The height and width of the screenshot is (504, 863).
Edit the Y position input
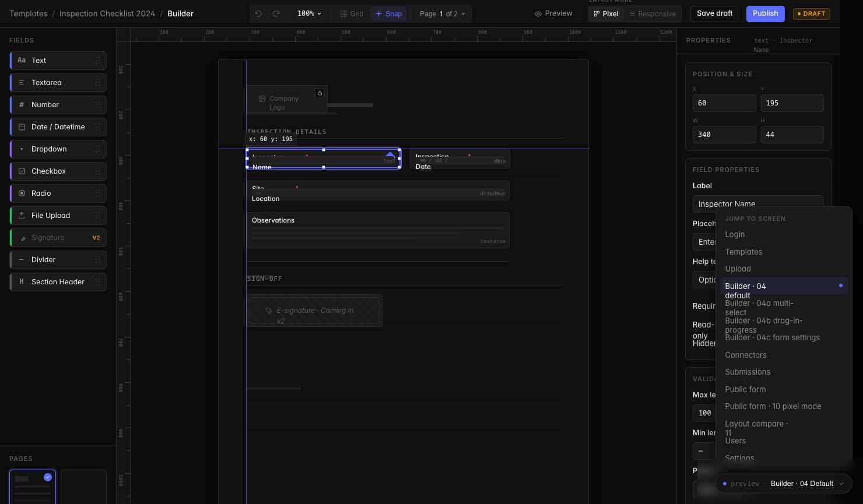pyautogui.click(x=792, y=103)
